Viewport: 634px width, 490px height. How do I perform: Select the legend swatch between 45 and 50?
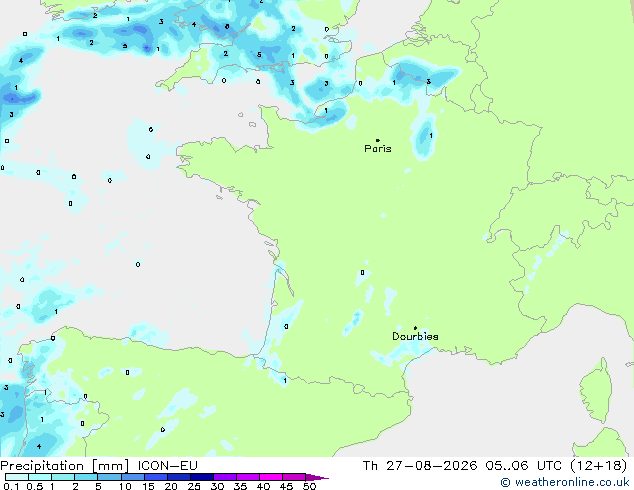(x=294, y=477)
